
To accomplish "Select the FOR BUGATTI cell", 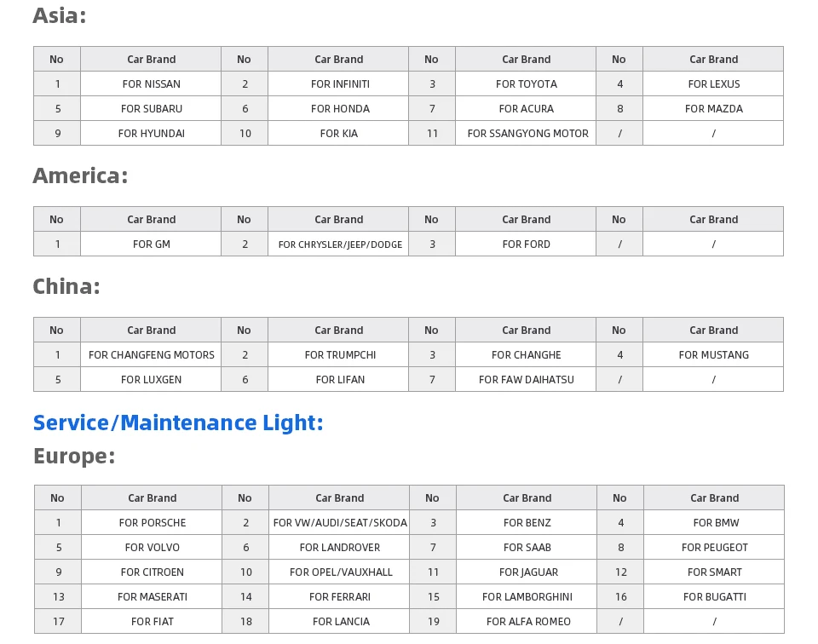I will tap(714, 597).
